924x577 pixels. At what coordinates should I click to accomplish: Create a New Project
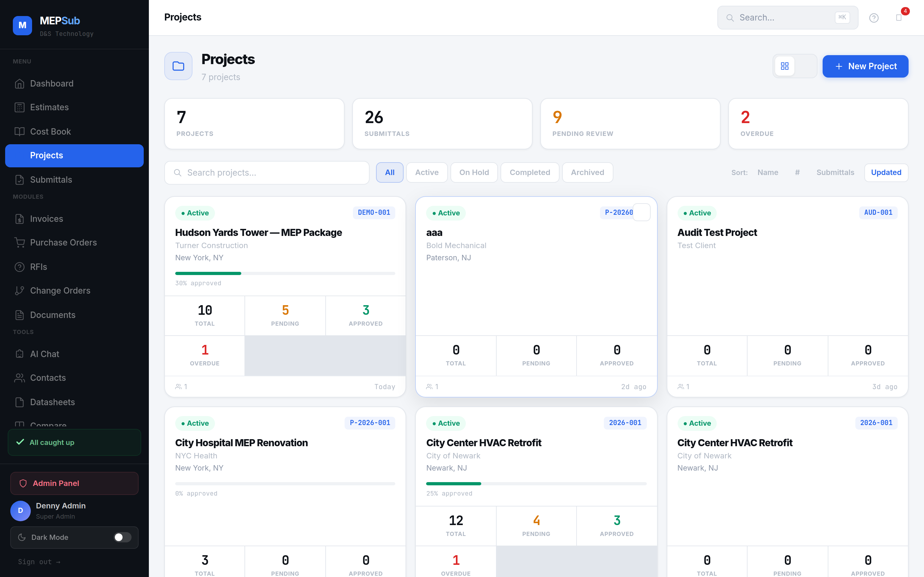pos(865,66)
